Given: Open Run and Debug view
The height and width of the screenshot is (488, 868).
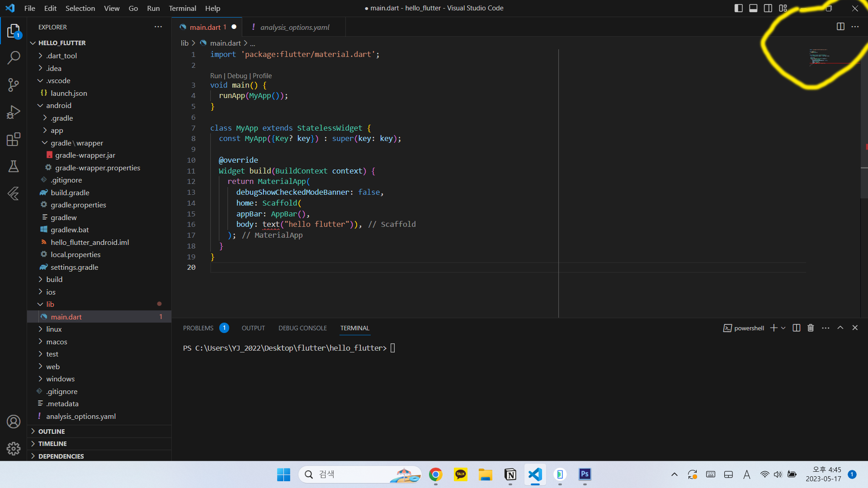Looking at the screenshot, I should pos(14,112).
